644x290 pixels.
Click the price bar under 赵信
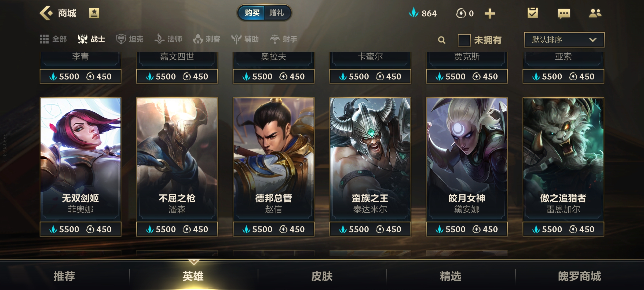[274, 229]
